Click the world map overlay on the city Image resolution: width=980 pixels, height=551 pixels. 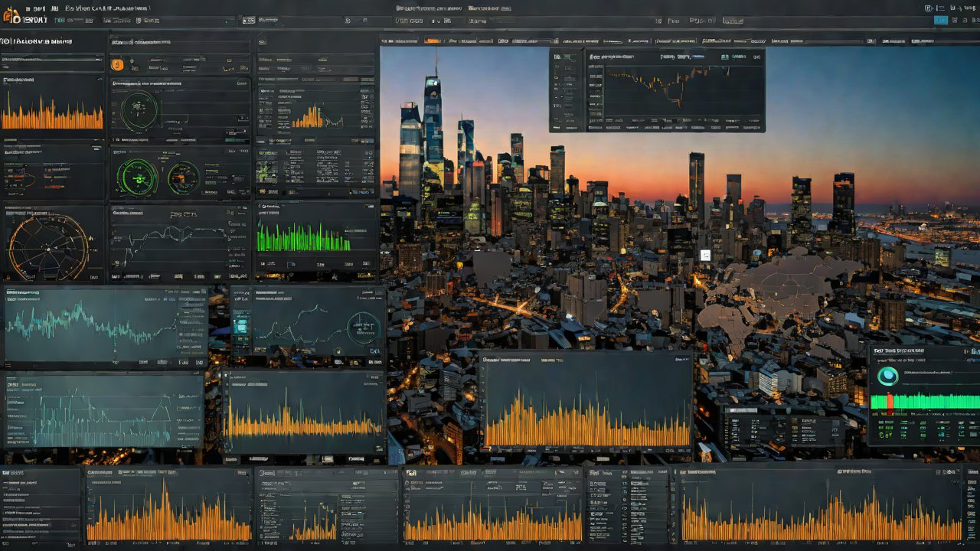773,295
